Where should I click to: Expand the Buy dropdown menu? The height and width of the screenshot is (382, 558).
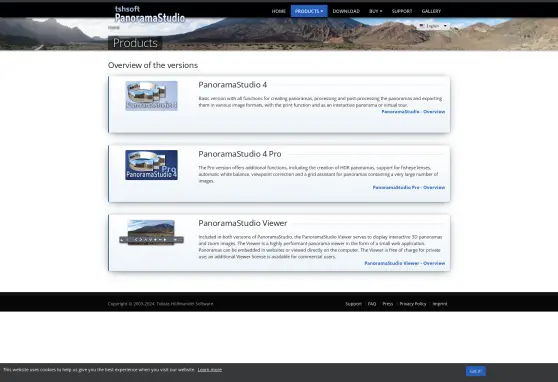375,11
